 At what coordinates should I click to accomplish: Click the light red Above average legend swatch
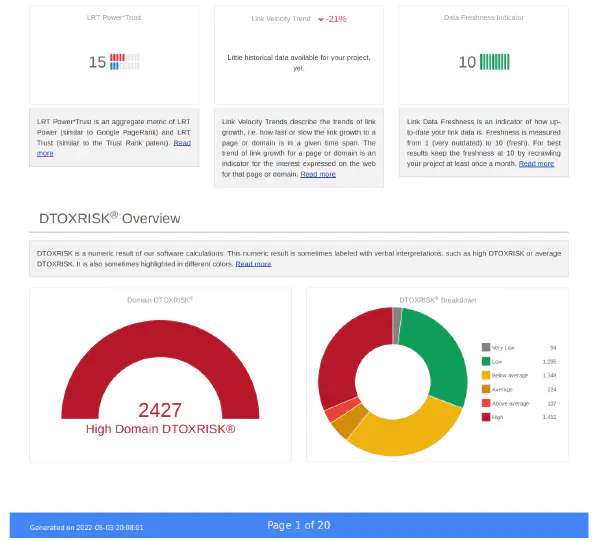pyautogui.click(x=486, y=403)
